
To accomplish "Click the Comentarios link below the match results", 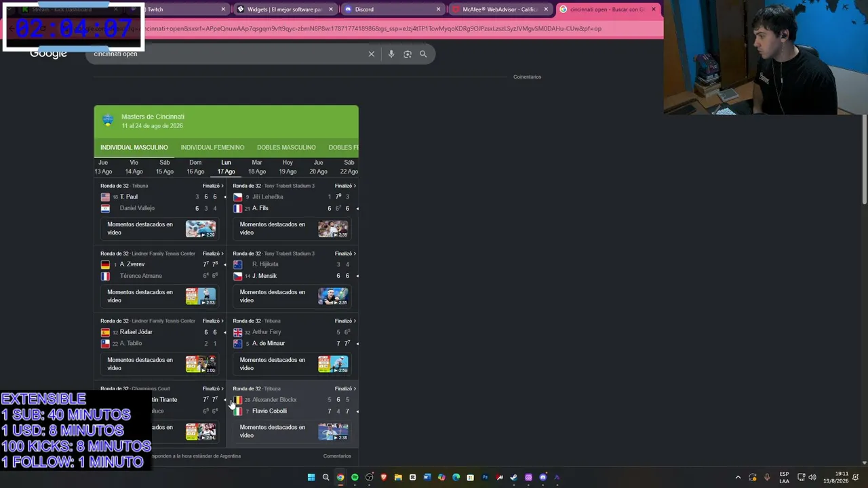I will [x=337, y=456].
